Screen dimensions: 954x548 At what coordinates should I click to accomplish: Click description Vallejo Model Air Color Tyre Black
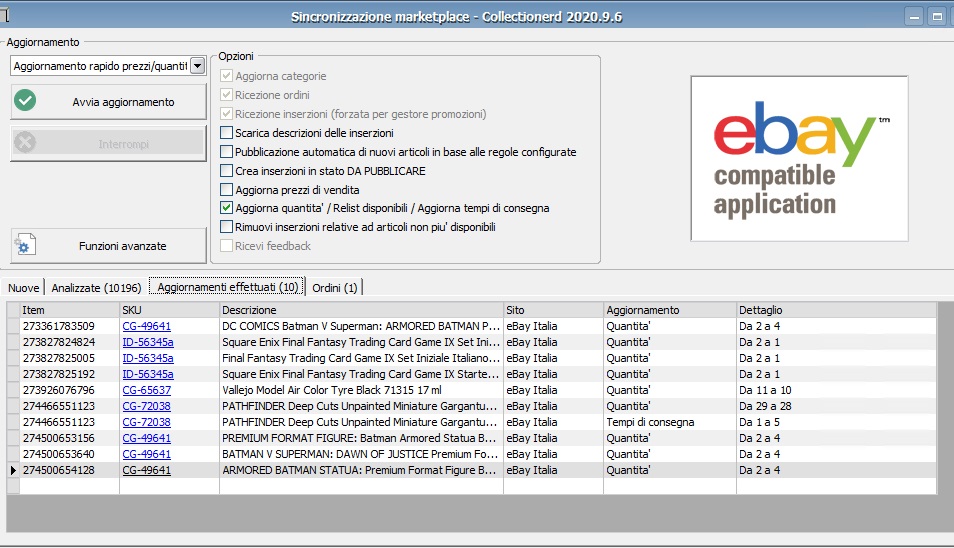coord(332,390)
